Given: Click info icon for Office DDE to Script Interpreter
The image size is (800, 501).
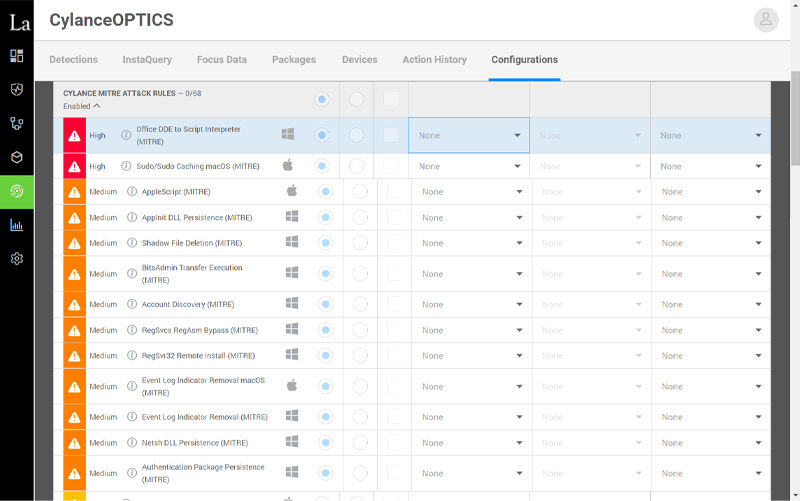Looking at the screenshot, I should (x=126, y=135).
